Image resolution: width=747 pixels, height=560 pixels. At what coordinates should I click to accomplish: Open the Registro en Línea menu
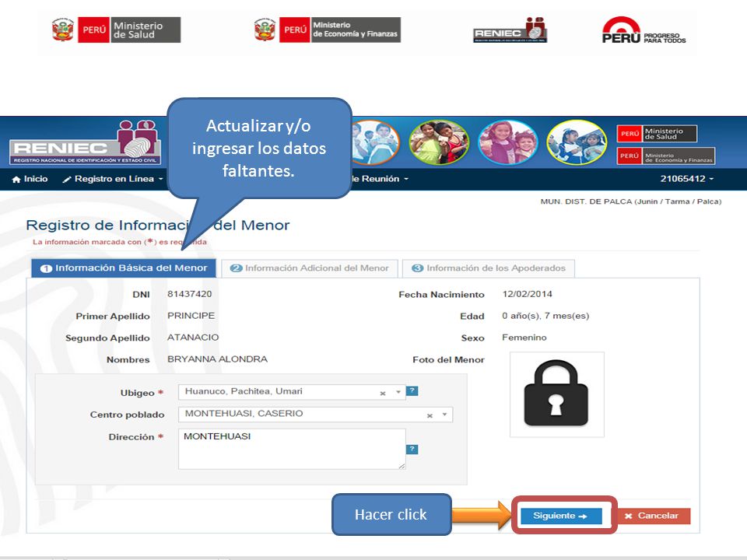[x=113, y=179]
